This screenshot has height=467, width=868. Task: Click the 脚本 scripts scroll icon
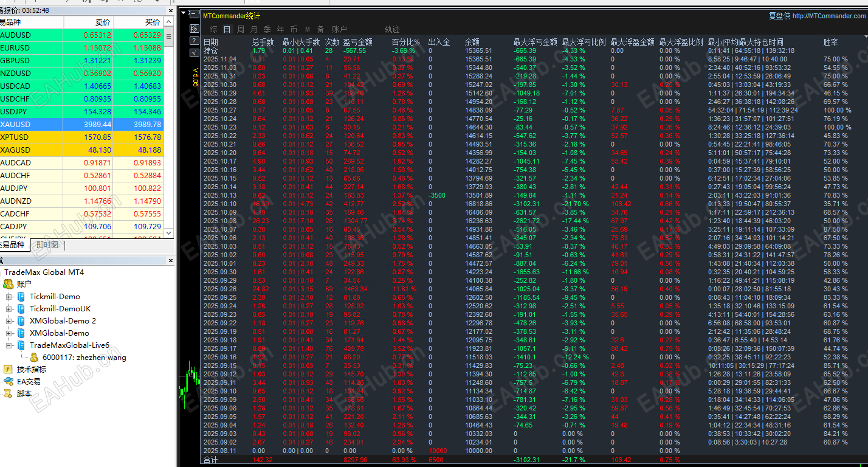[x=8, y=394]
